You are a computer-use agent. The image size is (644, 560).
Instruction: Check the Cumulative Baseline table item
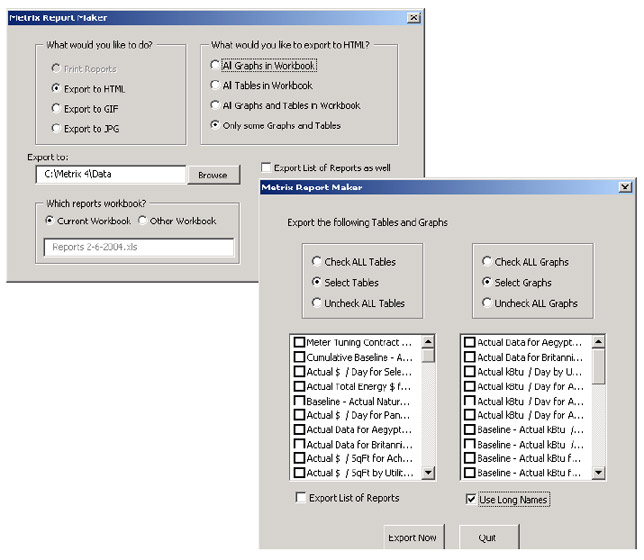(300, 357)
